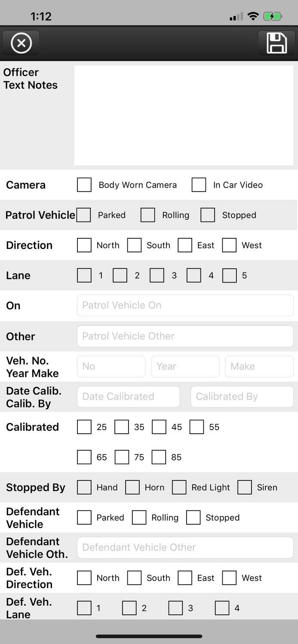Screen dimensions: 298x644
Task: Select the Defendant Vehicle Other field
Action: tap(185, 547)
